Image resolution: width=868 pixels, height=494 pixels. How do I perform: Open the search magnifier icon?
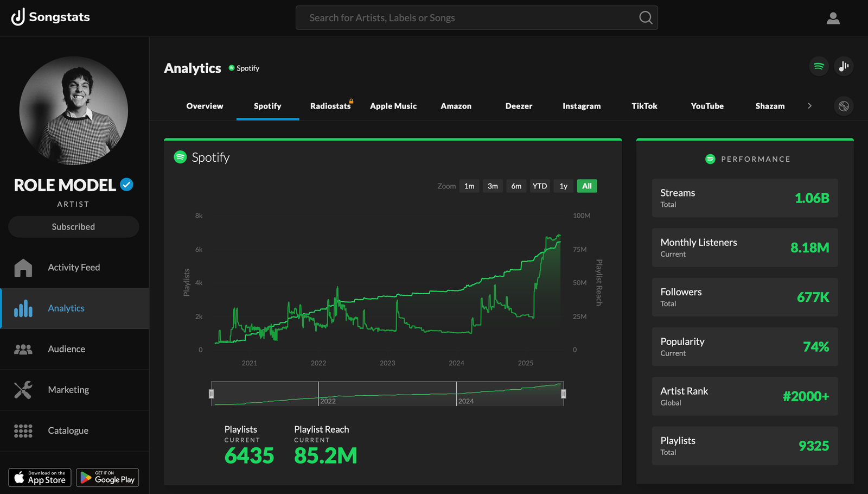click(x=644, y=17)
